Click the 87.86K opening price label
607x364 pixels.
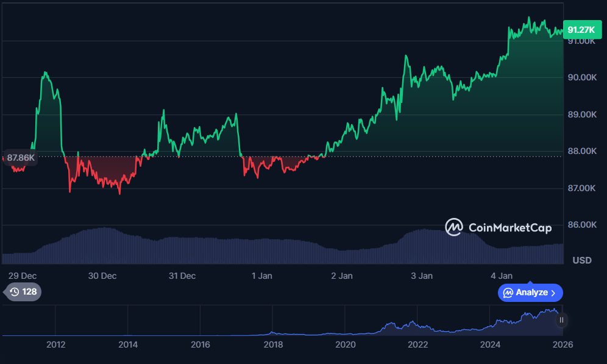coord(21,157)
